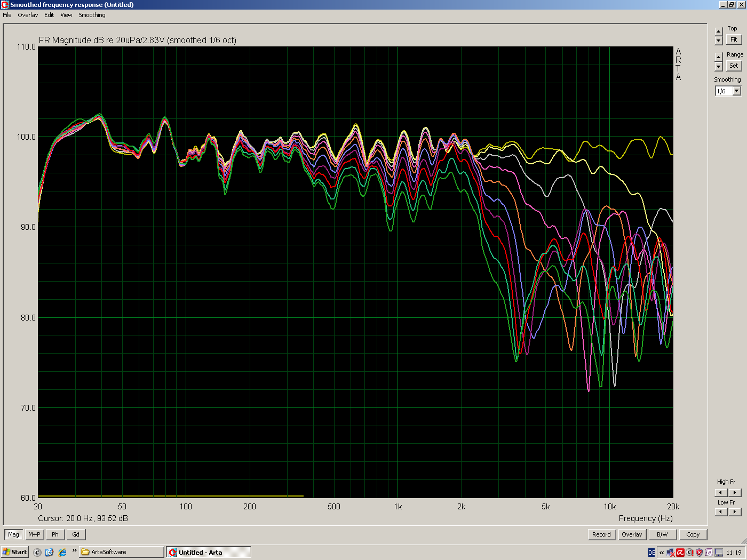The height and width of the screenshot is (560, 747).
Task: Click the Frequency (Hz) axis label
Action: click(x=646, y=518)
